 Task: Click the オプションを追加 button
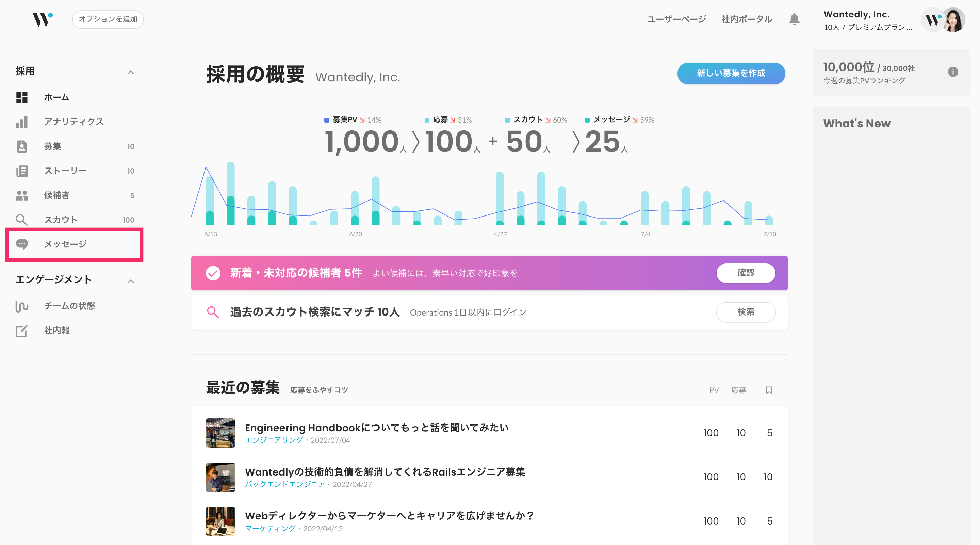[108, 19]
